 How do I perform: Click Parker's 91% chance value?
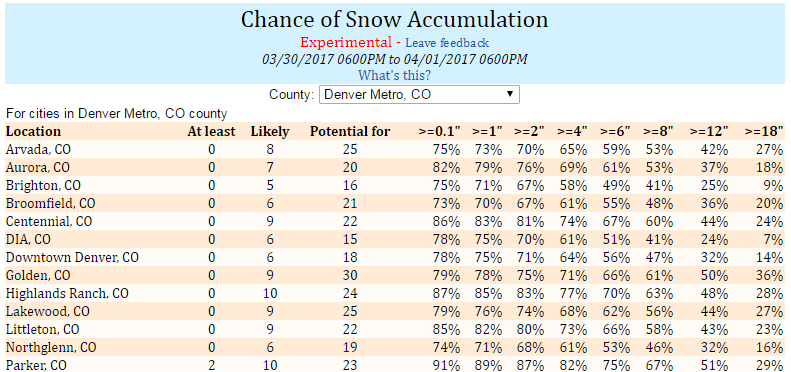[446, 365]
